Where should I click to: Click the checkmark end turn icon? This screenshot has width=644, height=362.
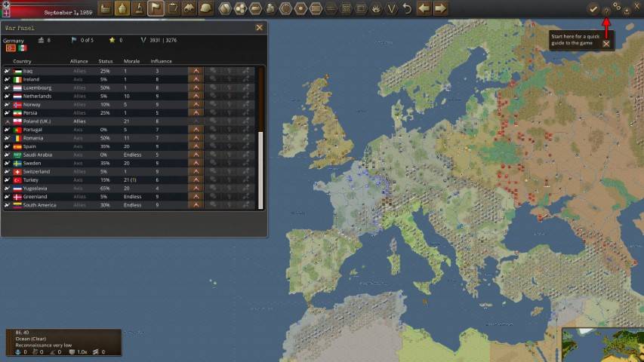pos(593,9)
